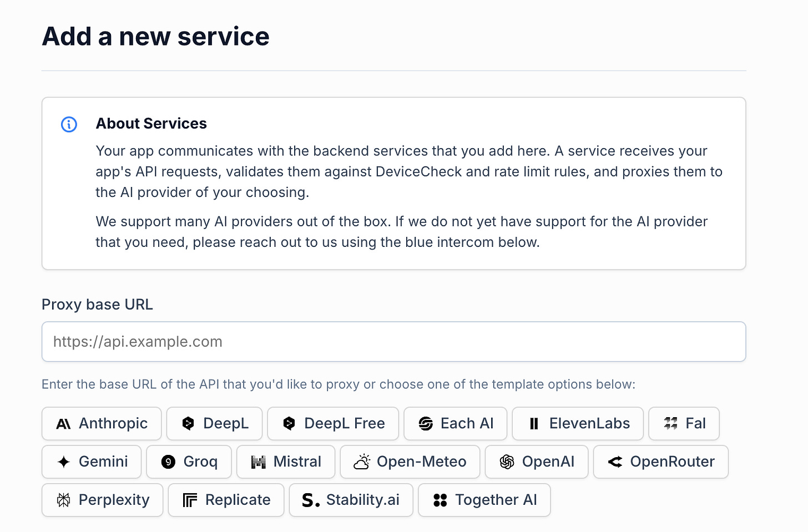This screenshot has width=808, height=532.
Task: Click the Groq circular logo icon
Action: tap(168, 462)
